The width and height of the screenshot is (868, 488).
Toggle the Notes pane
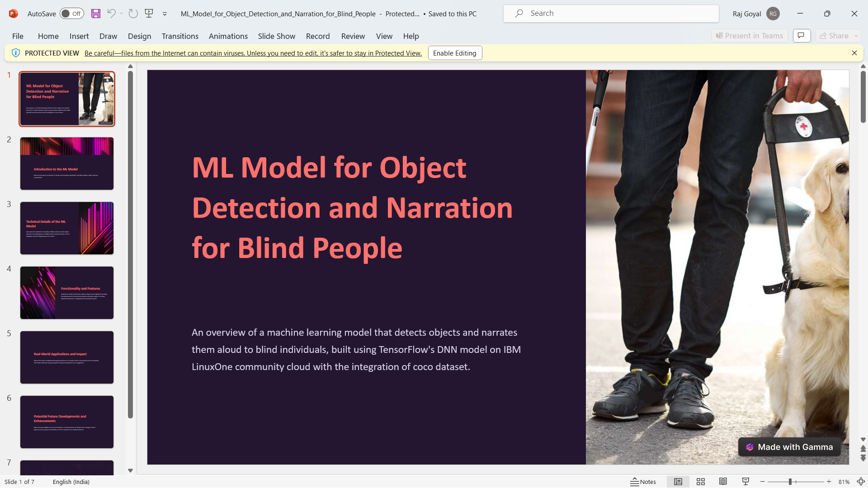[643, 482]
